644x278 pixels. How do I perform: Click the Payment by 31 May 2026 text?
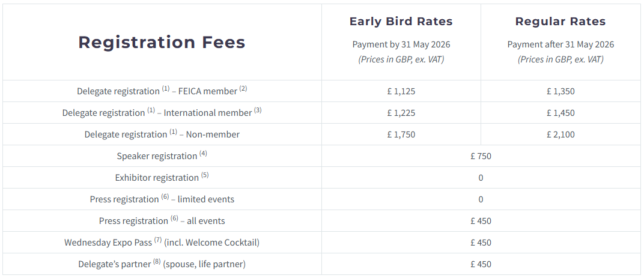[x=401, y=44]
